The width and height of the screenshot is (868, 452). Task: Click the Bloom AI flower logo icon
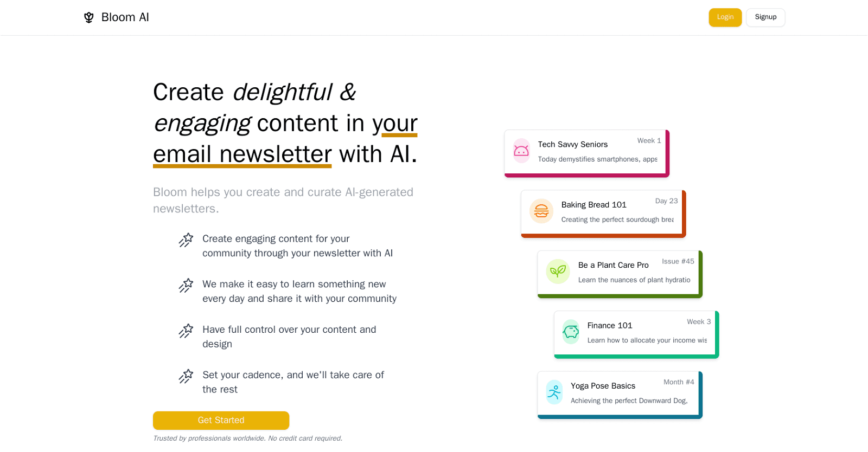click(x=88, y=17)
